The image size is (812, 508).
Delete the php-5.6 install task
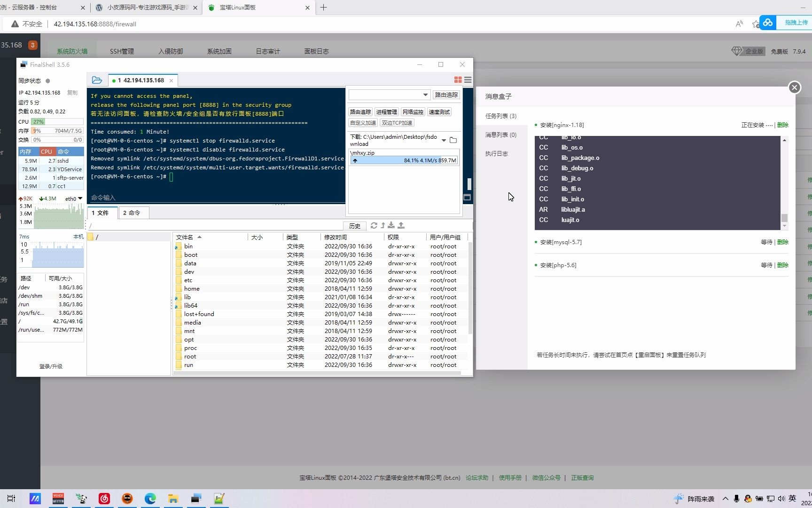783,265
